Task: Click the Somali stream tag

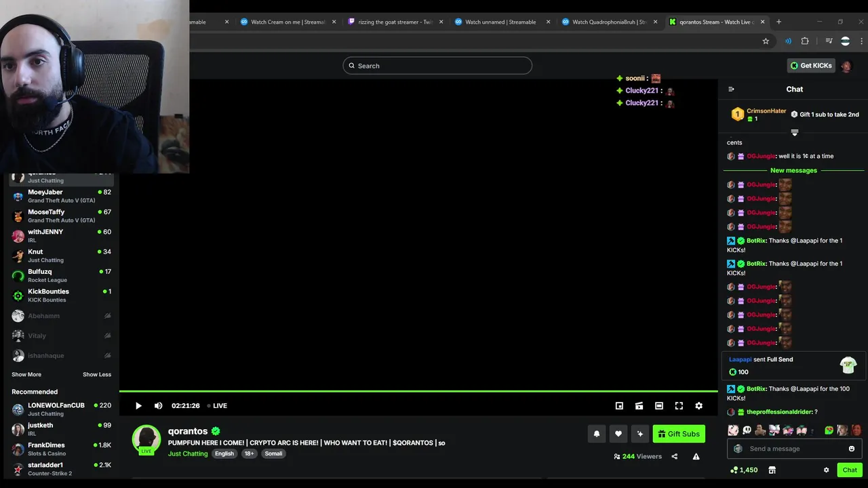Action: pos(274,454)
